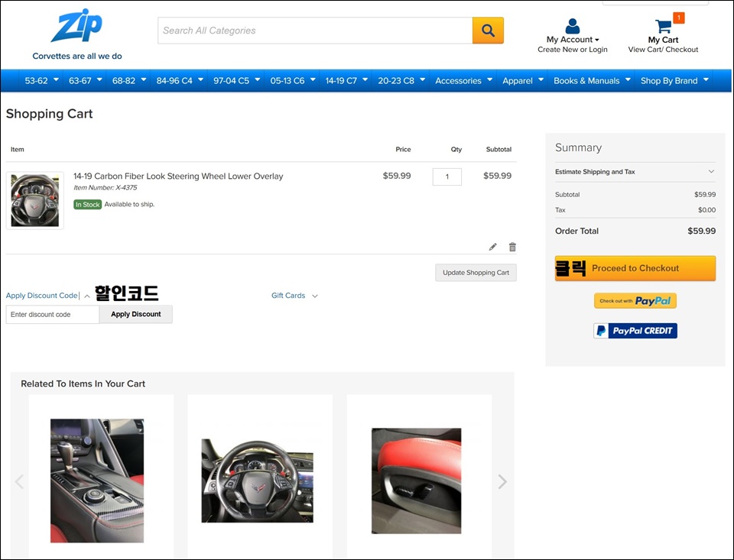Open the 97-04 C5 menu

(236, 80)
